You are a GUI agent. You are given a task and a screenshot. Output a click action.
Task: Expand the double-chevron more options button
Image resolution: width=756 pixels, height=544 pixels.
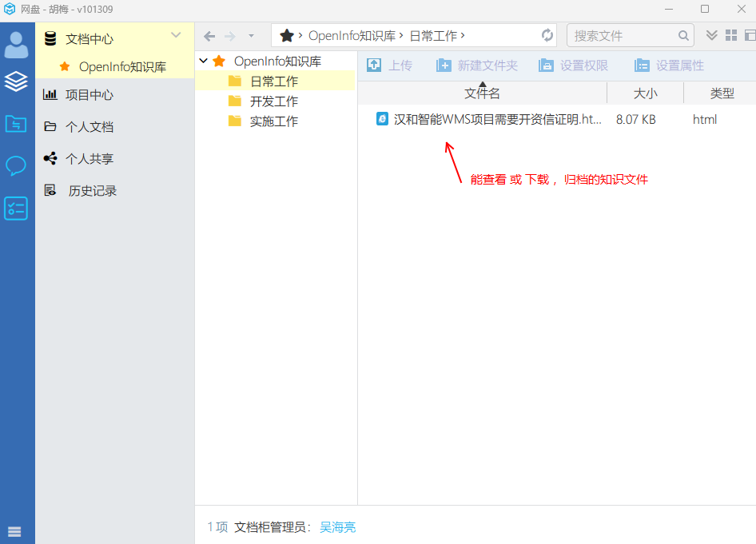711,35
